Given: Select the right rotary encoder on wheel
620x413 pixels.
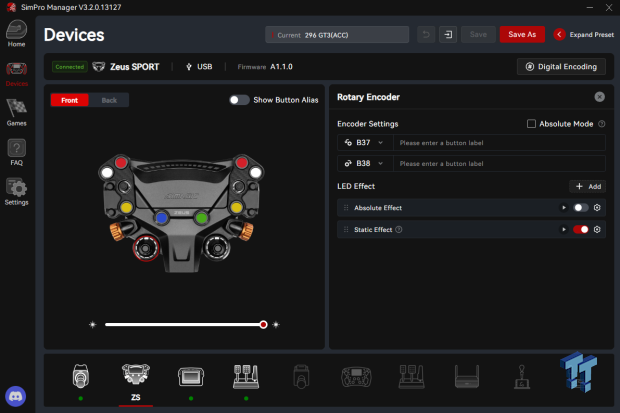Looking at the screenshot, I should [x=217, y=248].
